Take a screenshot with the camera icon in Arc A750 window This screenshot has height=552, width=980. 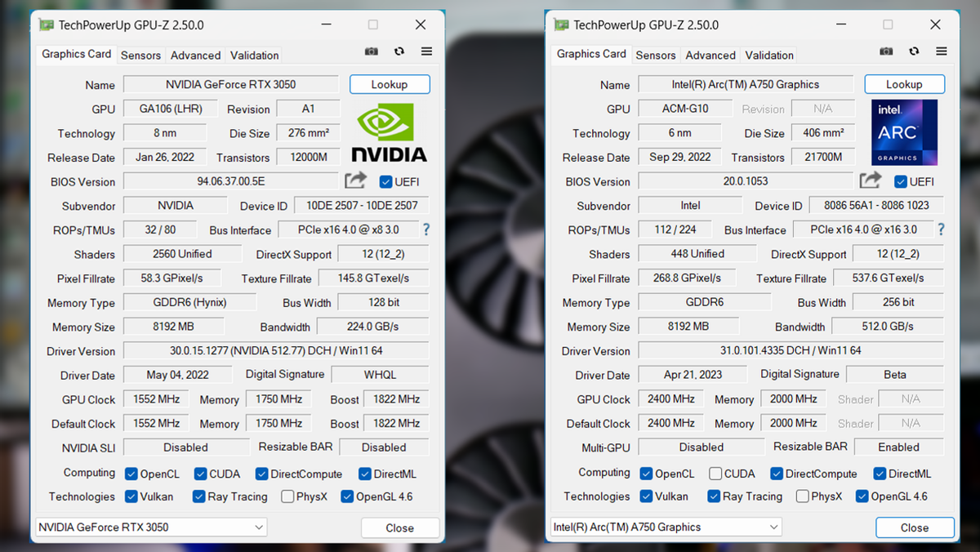click(886, 51)
